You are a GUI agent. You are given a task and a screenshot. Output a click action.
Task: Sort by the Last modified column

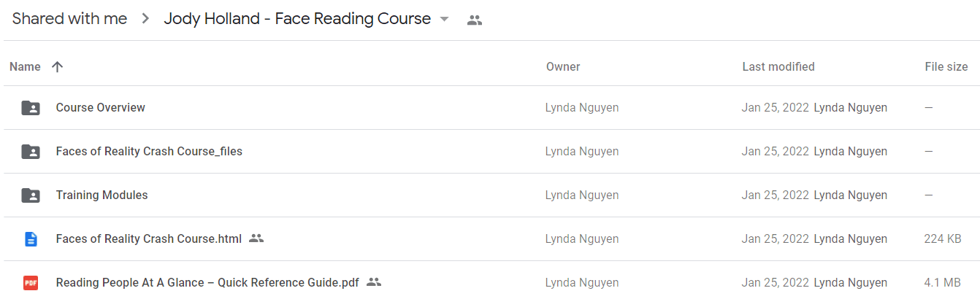click(x=778, y=67)
